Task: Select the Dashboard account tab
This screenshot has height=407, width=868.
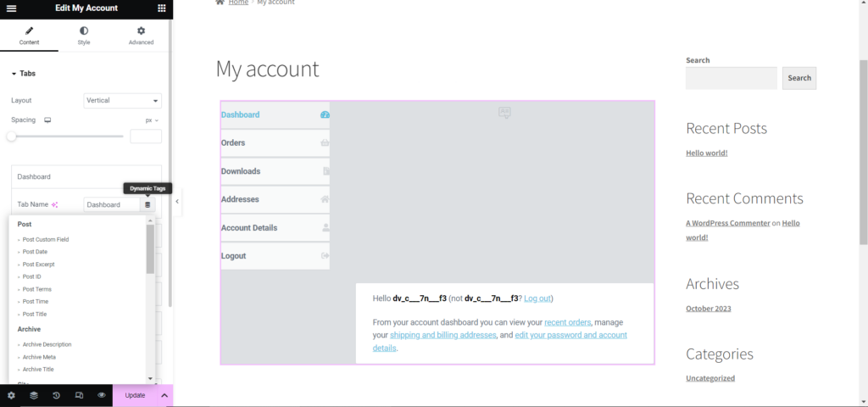Action: coord(275,115)
